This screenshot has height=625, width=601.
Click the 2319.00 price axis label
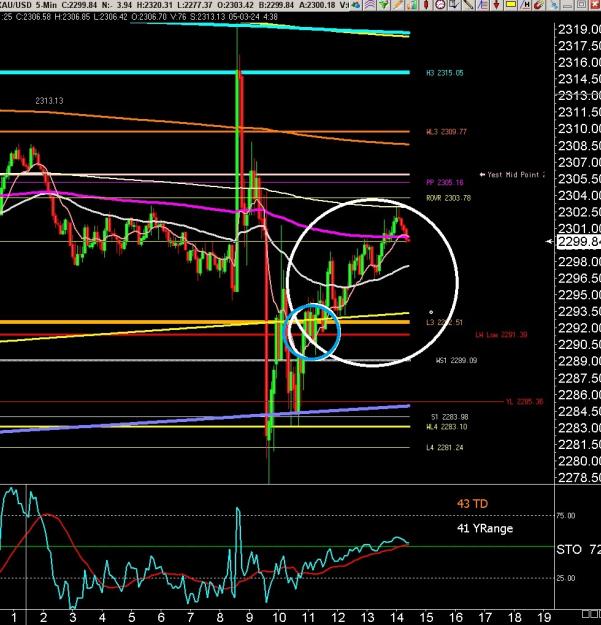tap(579, 29)
